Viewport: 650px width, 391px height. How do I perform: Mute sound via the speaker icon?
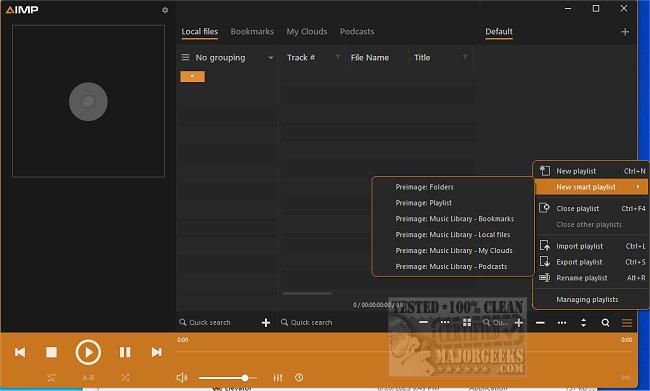[182, 378]
